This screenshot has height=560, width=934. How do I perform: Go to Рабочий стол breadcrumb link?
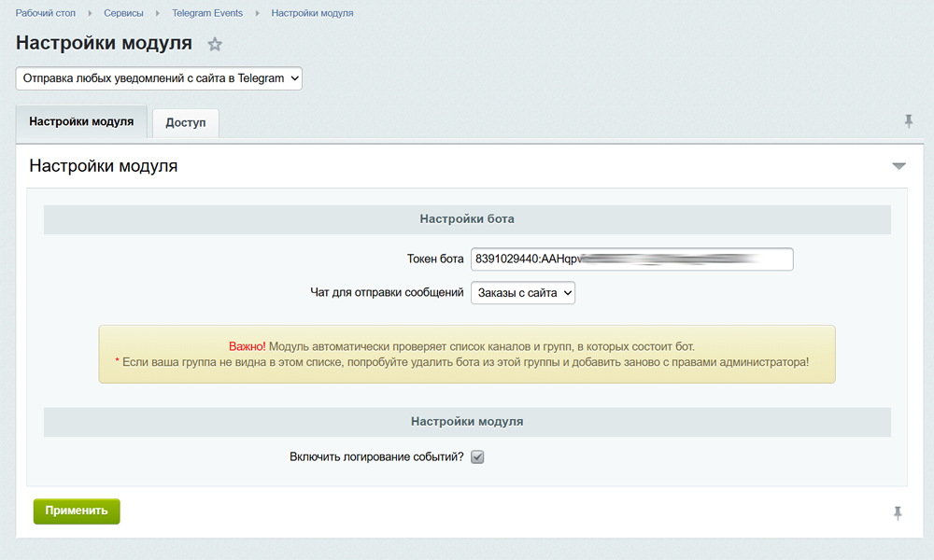(x=46, y=14)
